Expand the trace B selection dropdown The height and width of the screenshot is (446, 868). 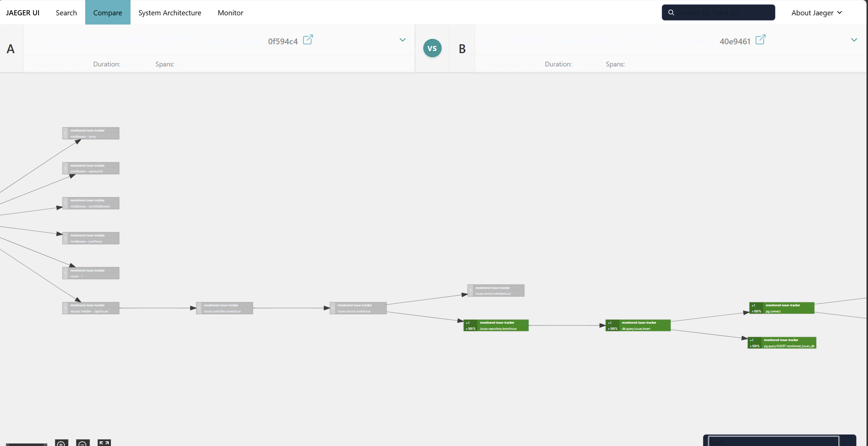(x=854, y=40)
